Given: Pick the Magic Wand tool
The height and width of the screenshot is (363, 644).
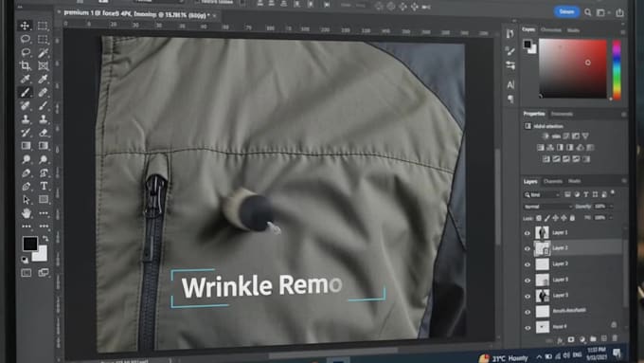Looking at the screenshot, I should (x=43, y=53).
